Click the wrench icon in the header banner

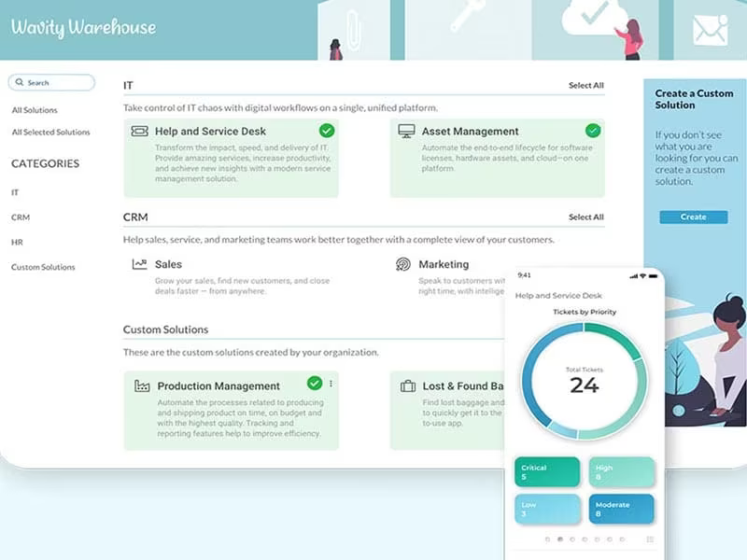click(467, 14)
